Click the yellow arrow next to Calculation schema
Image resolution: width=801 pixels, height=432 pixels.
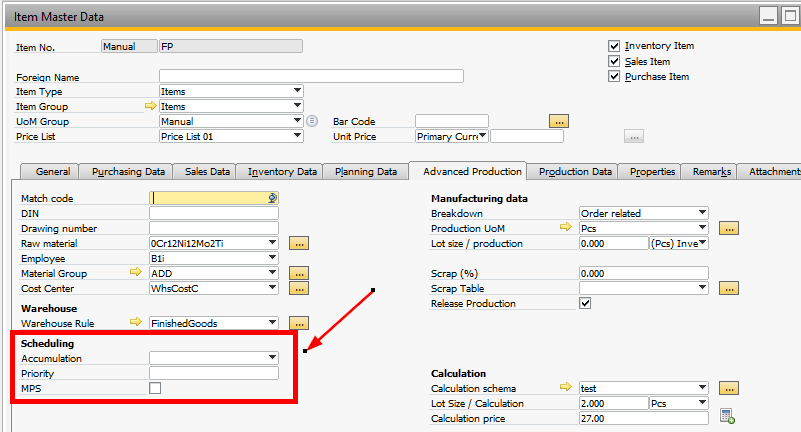tap(567, 388)
